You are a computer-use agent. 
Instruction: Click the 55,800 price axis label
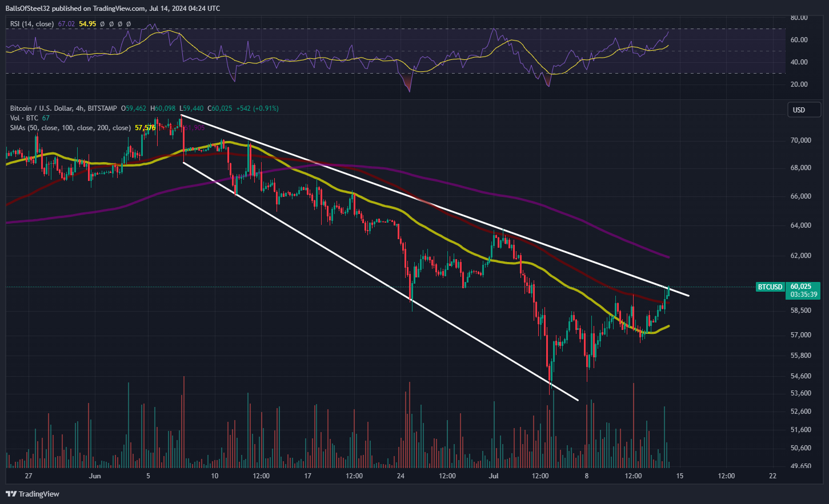point(800,356)
